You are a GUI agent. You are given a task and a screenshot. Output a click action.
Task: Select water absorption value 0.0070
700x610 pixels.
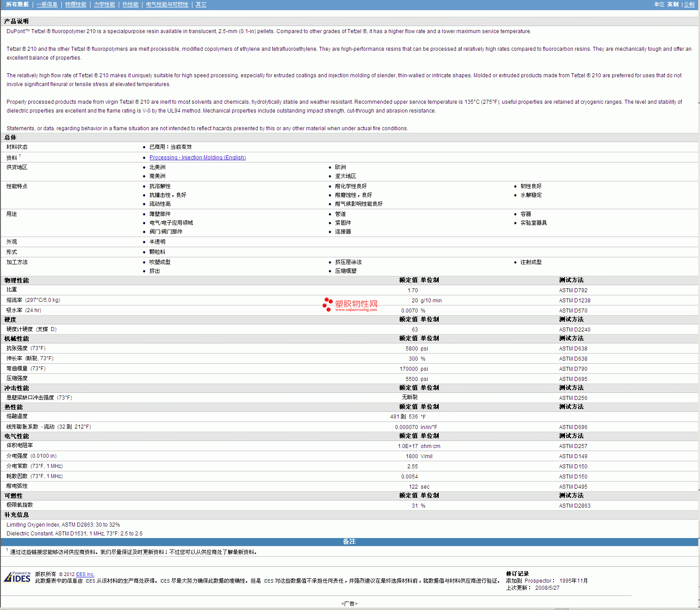pyautogui.click(x=410, y=311)
